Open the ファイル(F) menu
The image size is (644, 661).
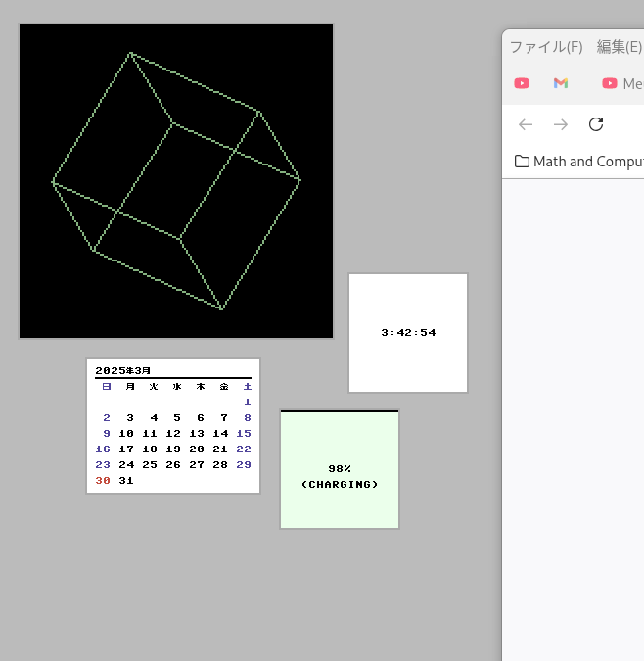(545, 47)
